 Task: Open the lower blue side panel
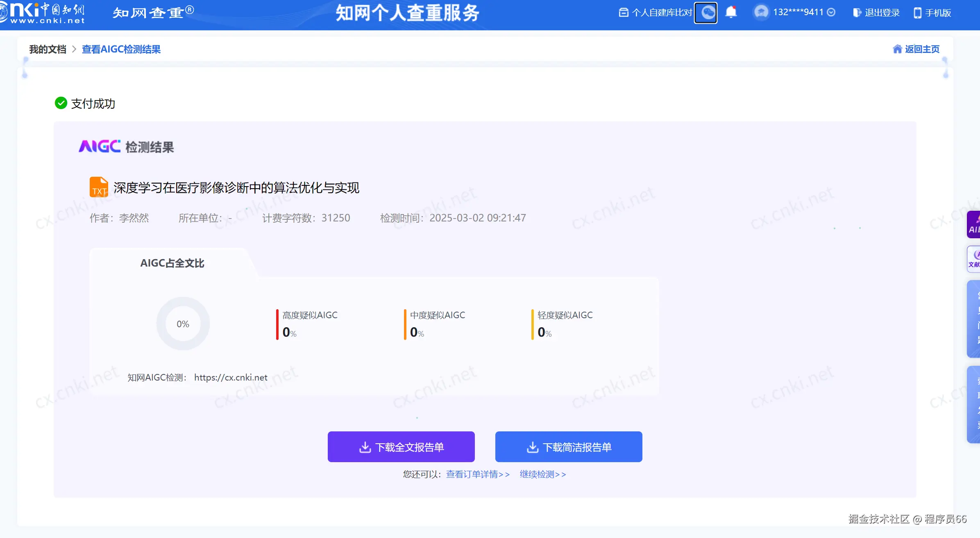[x=973, y=404]
